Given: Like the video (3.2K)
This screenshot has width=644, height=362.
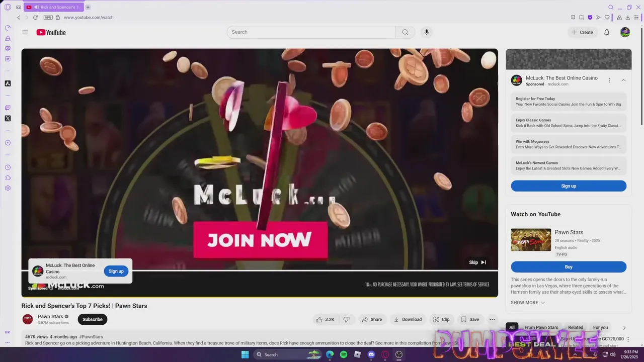Looking at the screenshot, I should pos(325,319).
